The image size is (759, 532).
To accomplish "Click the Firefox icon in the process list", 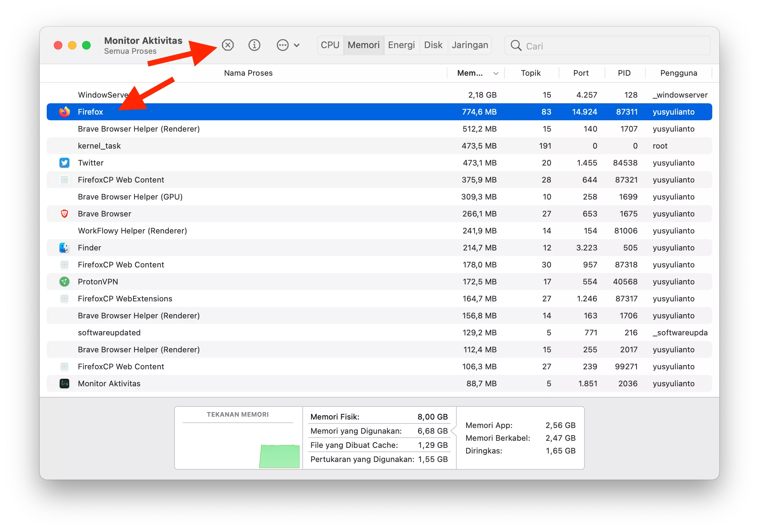I will 64,111.
